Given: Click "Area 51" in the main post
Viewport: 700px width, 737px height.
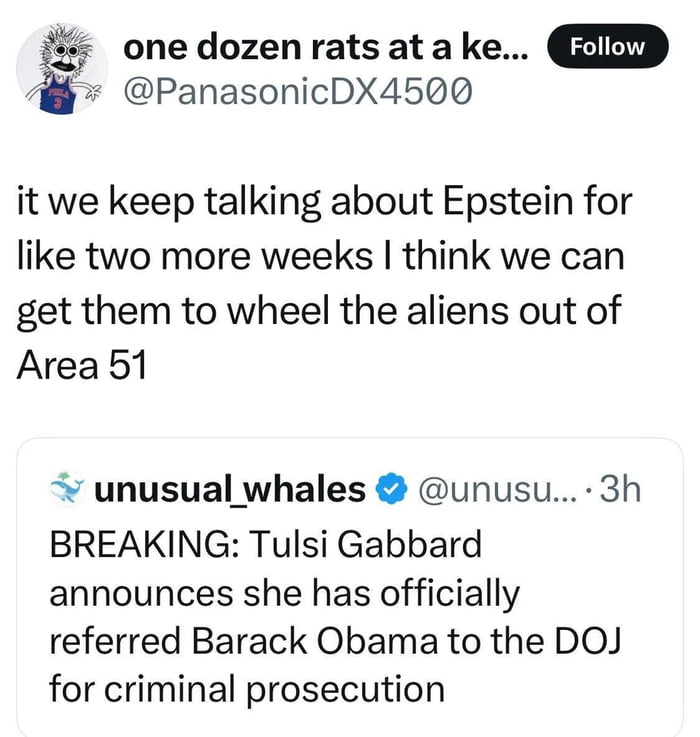Looking at the screenshot, I should (x=82, y=365).
